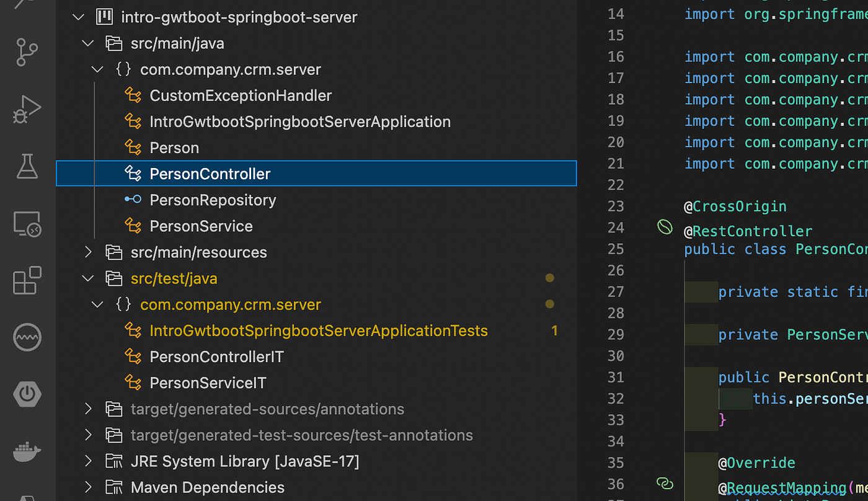
Task: Click the link icon beside @RequestMapping
Action: click(665, 484)
